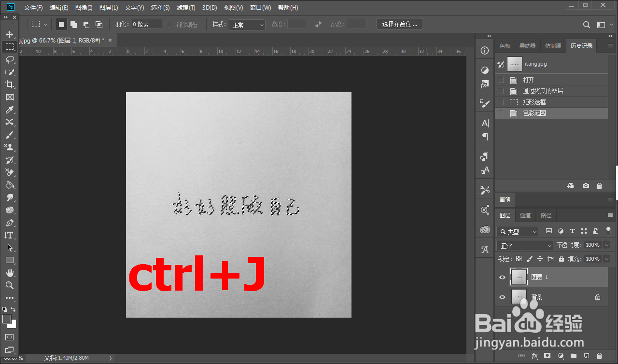Switch to the 路径 tab
618x364 pixels.
click(546, 215)
